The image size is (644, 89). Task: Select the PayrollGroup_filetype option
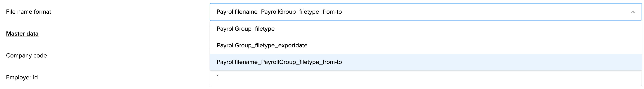click(x=246, y=29)
